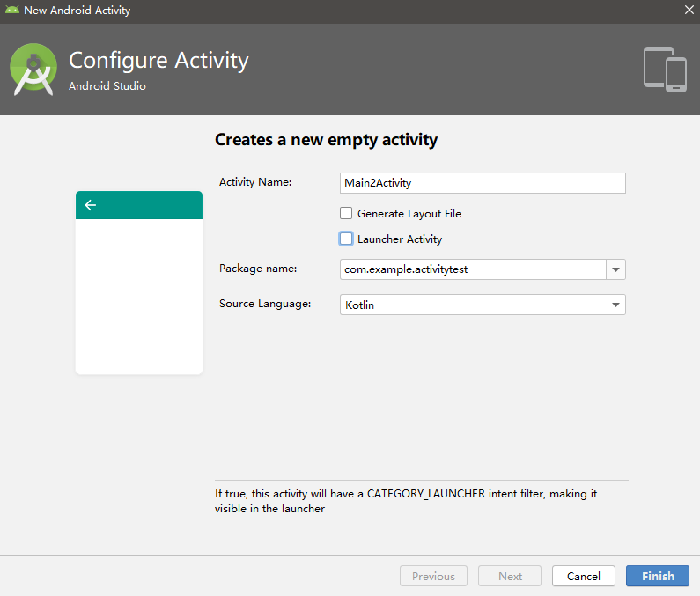Viewport: 700px width, 596px height.
Task: Expand the Package name dropdown arrow
Action: (615, 269)
